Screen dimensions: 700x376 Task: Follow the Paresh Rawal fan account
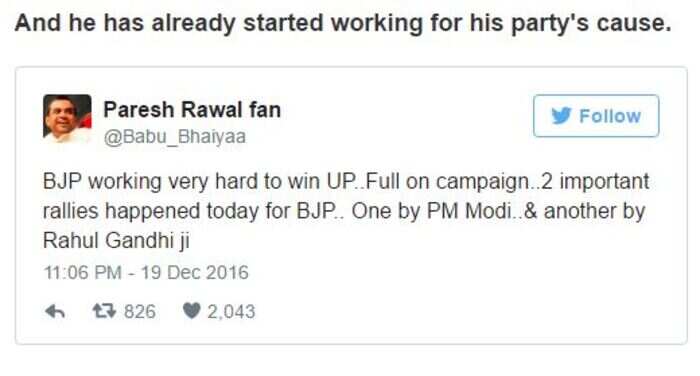[x=596, y=116]
